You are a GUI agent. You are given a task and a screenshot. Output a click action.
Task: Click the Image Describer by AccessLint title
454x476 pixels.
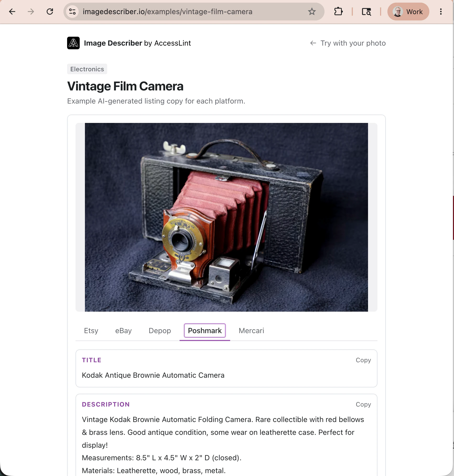tap(137, 43)
